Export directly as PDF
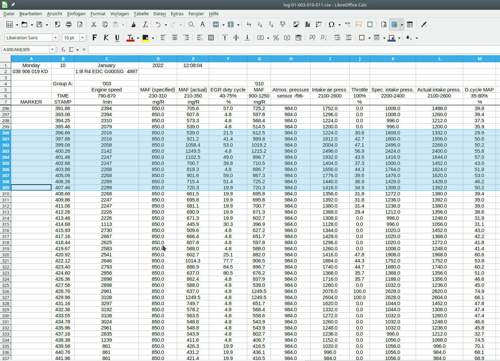The height and width of the screenshot is (361, 500). [57, 24]
